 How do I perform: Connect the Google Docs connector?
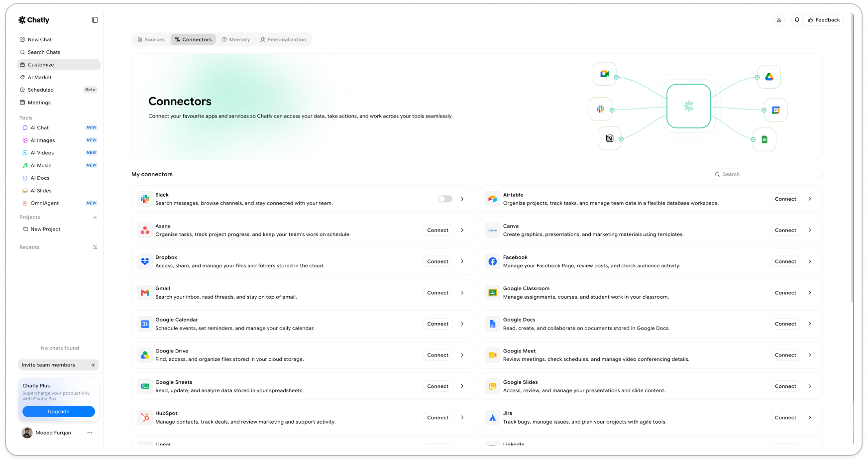785,324
